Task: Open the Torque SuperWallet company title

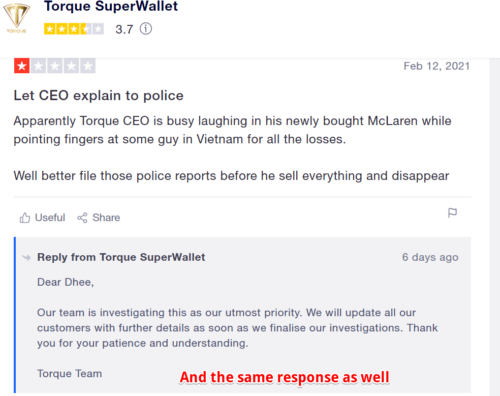Action: 111,6
